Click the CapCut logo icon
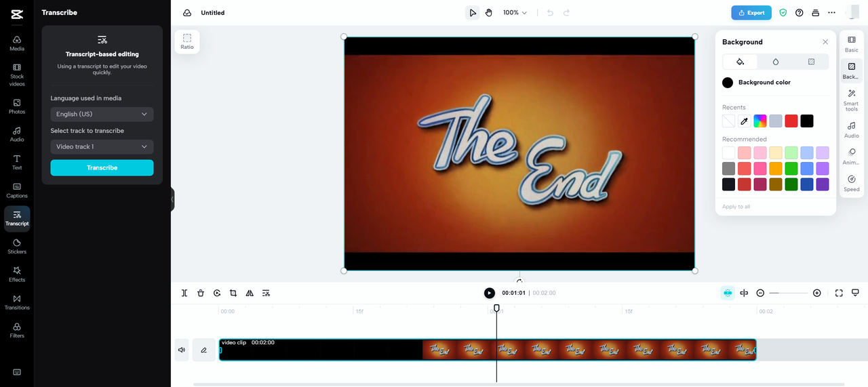 coord(17,13)
